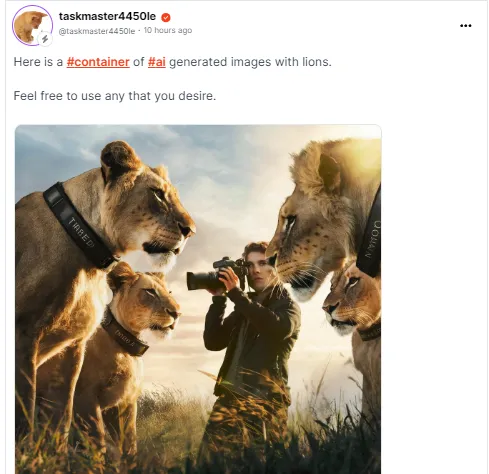Open the three-dot post options menu
Viewport: 489px width, 474px height.
(x=465, y=26)
